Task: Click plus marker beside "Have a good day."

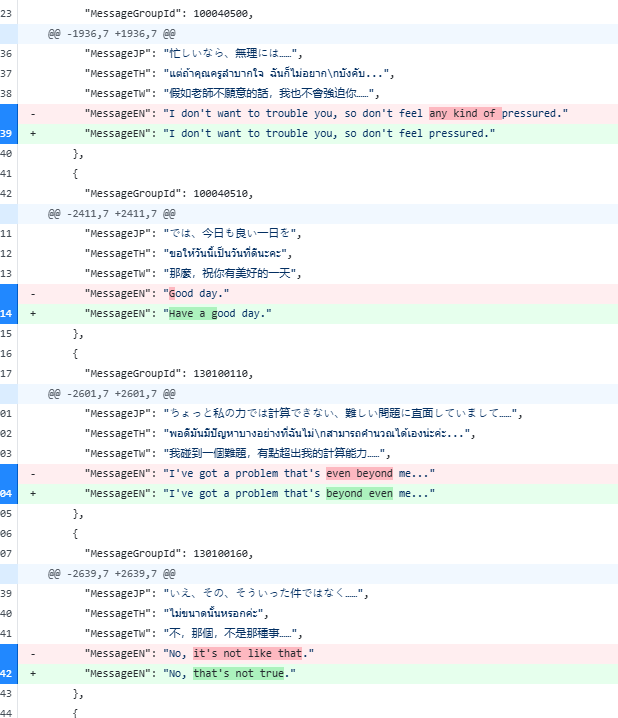Action: 33,314
